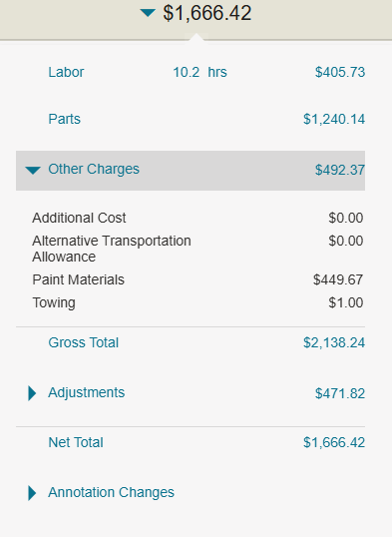Screen dimensions: 392x537
Task: Expand the Adjustments section arrow
Action: [x=32, y=393]
